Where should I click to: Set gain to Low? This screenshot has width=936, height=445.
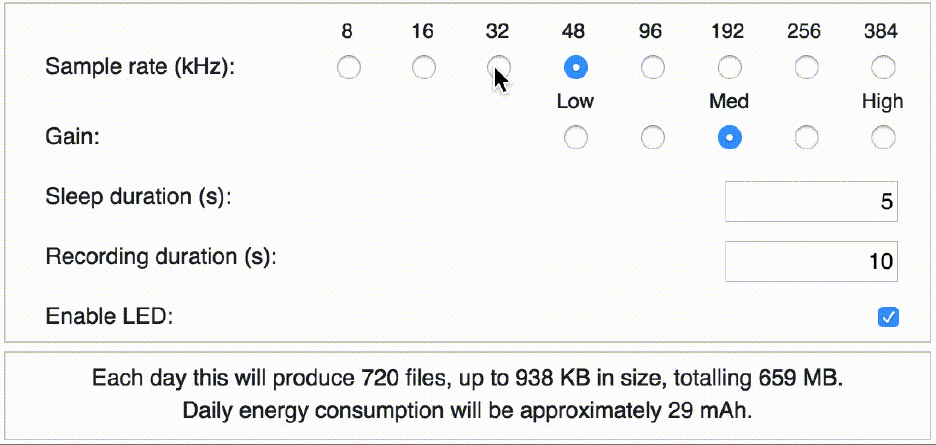(x=576, y=137)
